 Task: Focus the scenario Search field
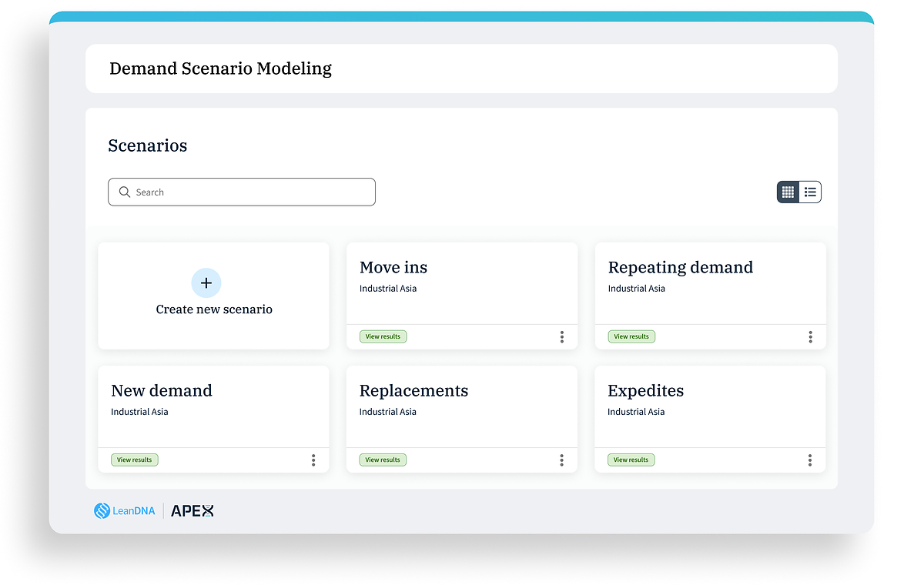point(242,192)
